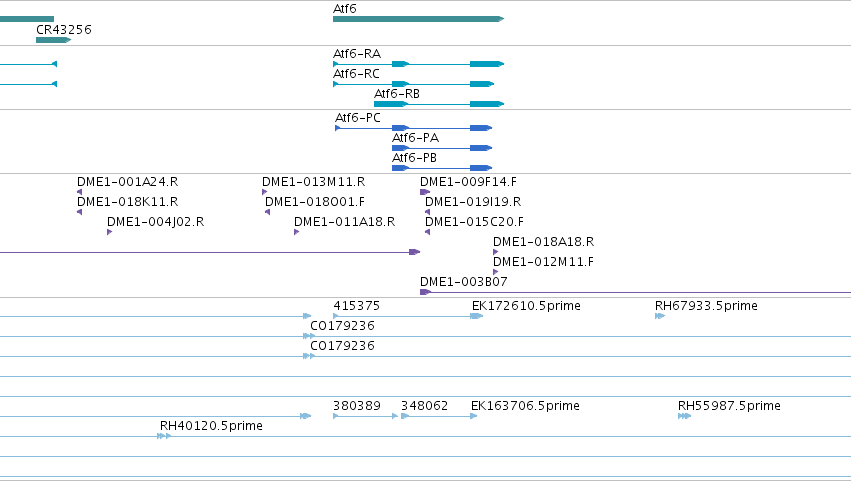Select the DME1-009F14.F marker
This screenshot has width=851, height=481.
coord(425,192)
